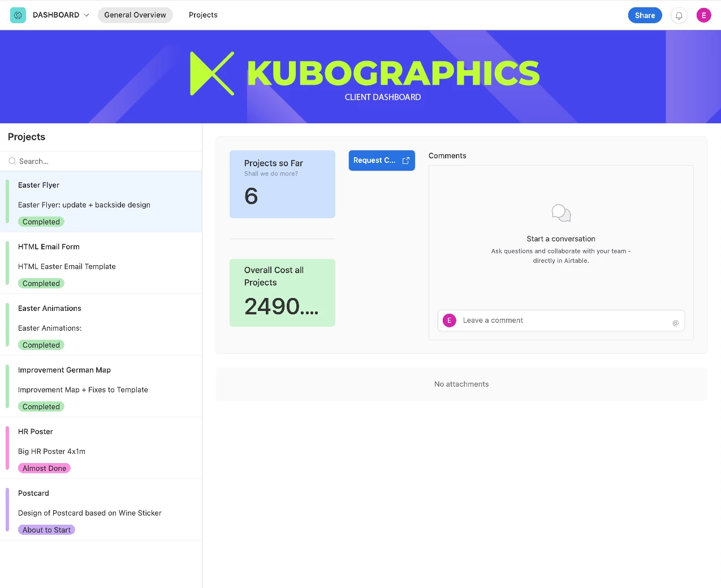
Task: Focus the Search projects field
Action: pos(101,161)
